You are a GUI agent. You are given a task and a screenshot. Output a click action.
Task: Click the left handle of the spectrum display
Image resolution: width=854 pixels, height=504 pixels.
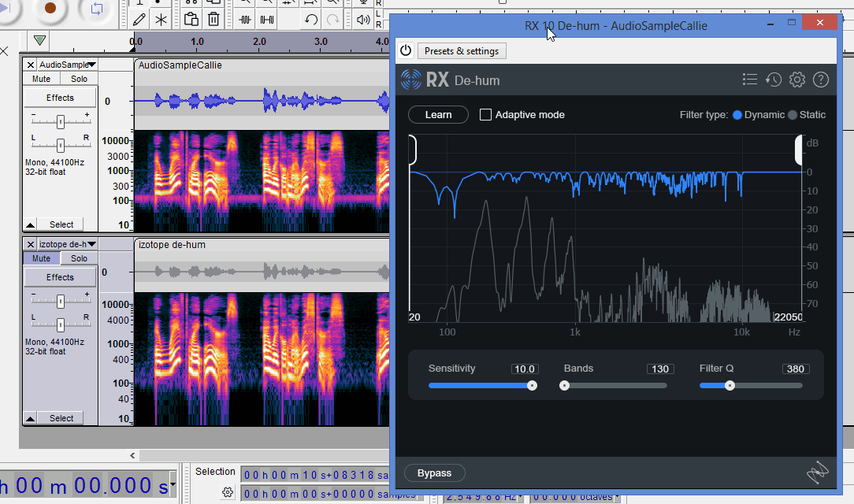(x=412, y=150)
